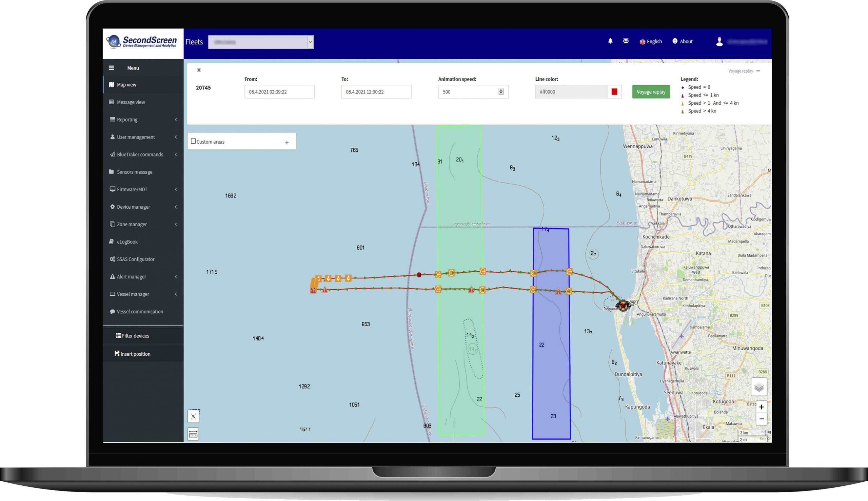Viewport: 868px width, 501px height.
Task: Edit the From date field
Action: [279, 92]
